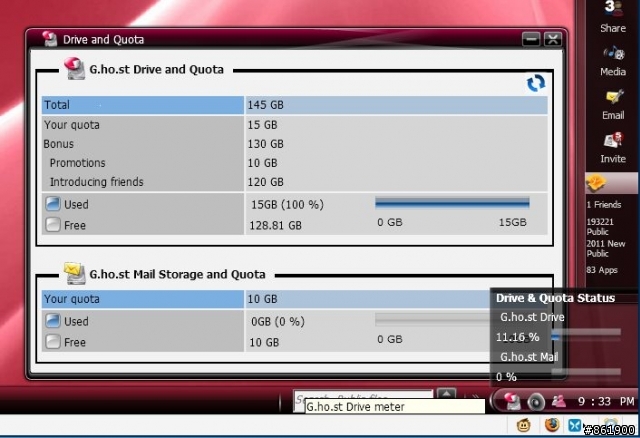Click the pink people tray icon
The width and height of the screenshot is (640, 438).
tap(558, 402)
